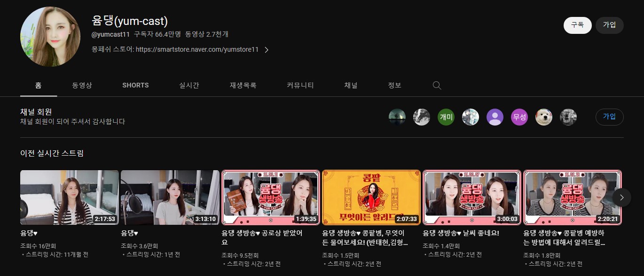
Task: Join membership with the top 가입 button
Action: 609,25
